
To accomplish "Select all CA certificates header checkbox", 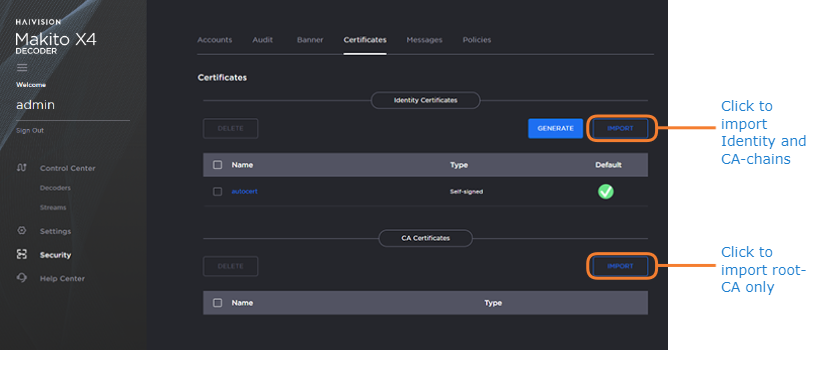I will (x=217, y=303).
